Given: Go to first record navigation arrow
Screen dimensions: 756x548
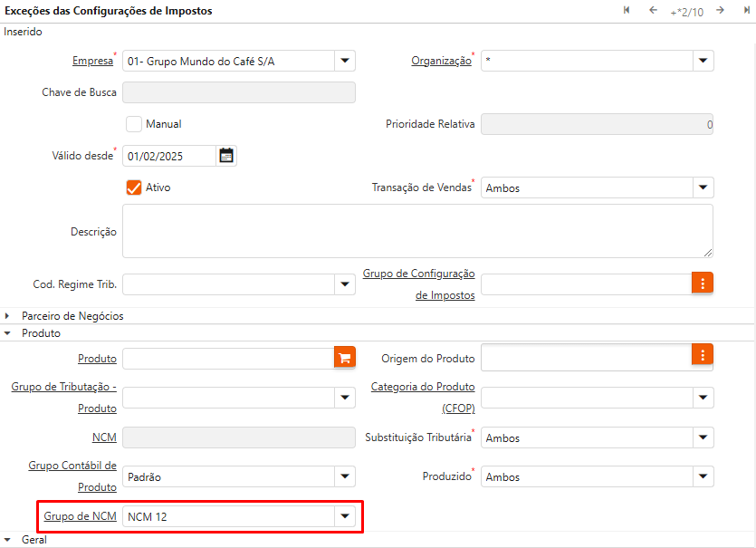Looking at the screenshot, I should pyautogui.click(x=627, y=11).
